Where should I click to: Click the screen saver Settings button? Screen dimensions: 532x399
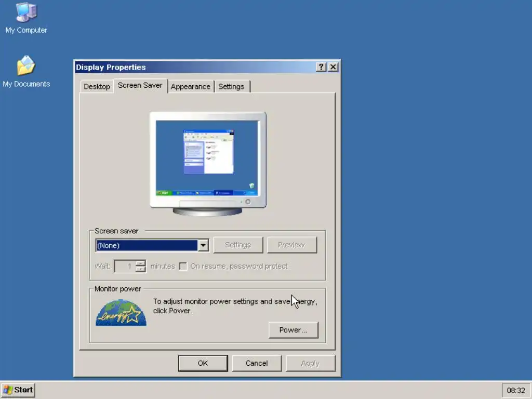tap(238, 245)
